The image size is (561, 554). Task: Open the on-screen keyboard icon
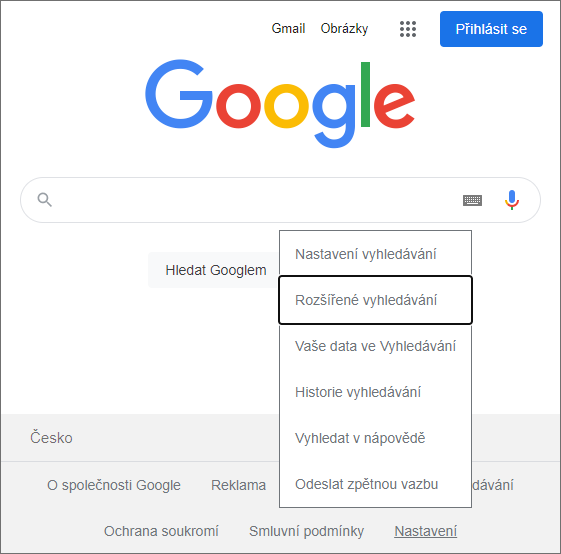(472, 200)
